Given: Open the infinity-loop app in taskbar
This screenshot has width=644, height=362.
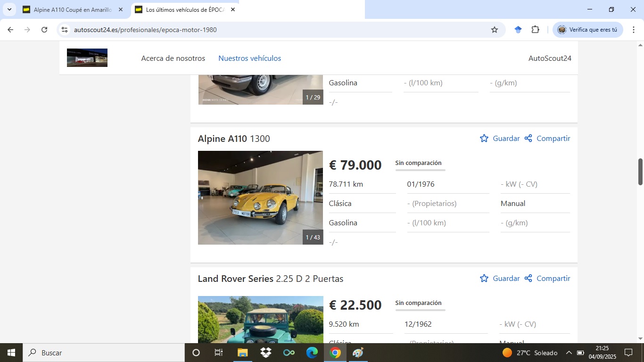Looking at the screenshot, I should click(289, 353).
